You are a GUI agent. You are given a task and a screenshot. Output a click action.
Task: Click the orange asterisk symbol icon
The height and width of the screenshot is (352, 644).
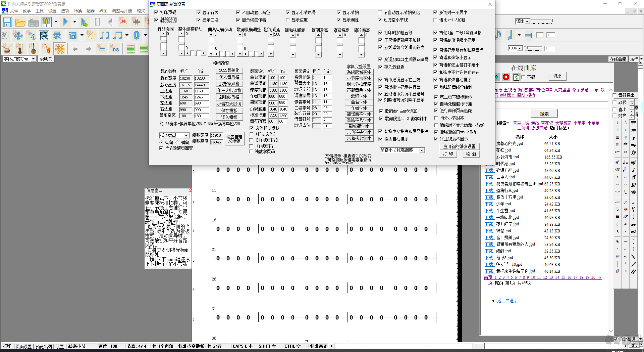[x=60, y=49]
